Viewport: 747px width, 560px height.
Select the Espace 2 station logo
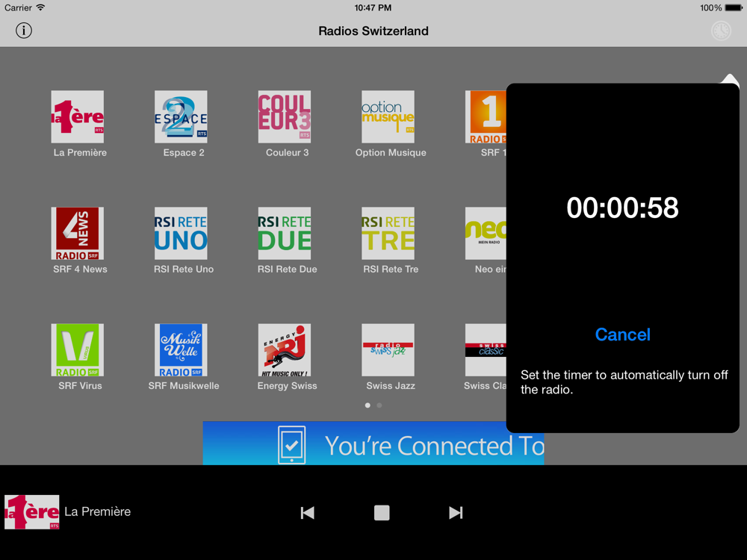(x=181, y=116)
